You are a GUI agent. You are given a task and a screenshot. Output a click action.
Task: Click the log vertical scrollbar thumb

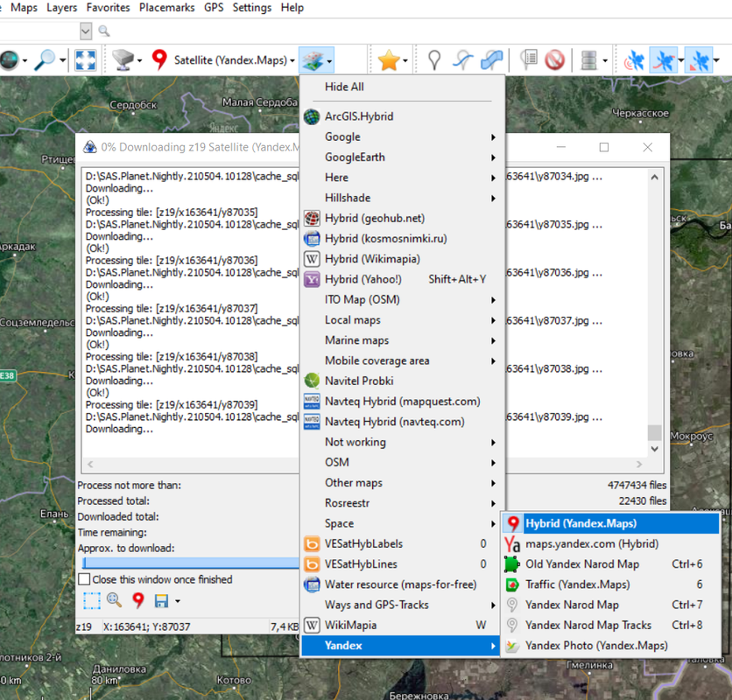coord(654,432)
